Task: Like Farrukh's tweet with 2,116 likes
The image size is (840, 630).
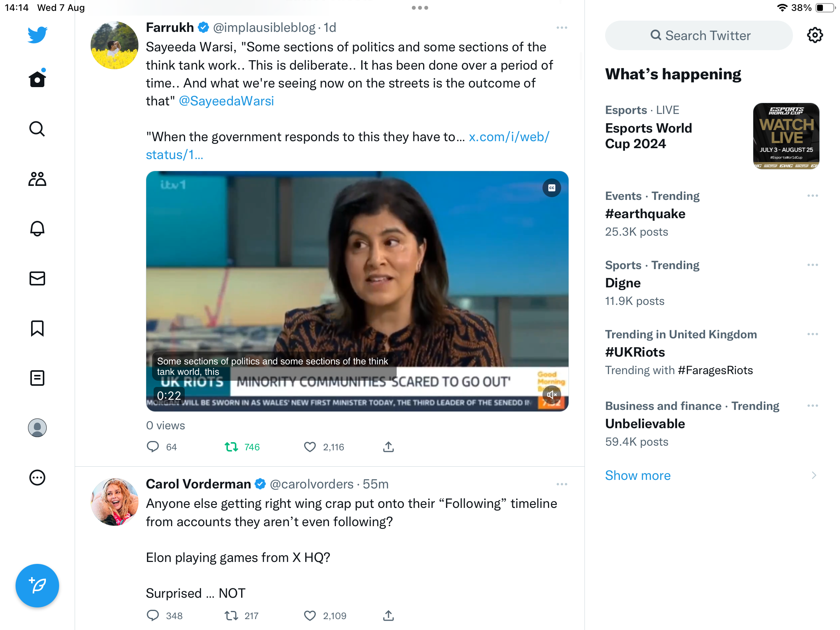Action: 310,447
